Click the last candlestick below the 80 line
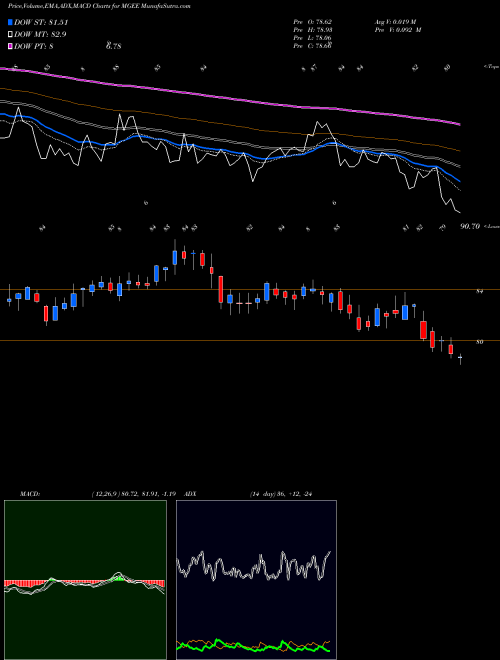The height and width of the screenshot is (660, 500). (x=460, y=359)
